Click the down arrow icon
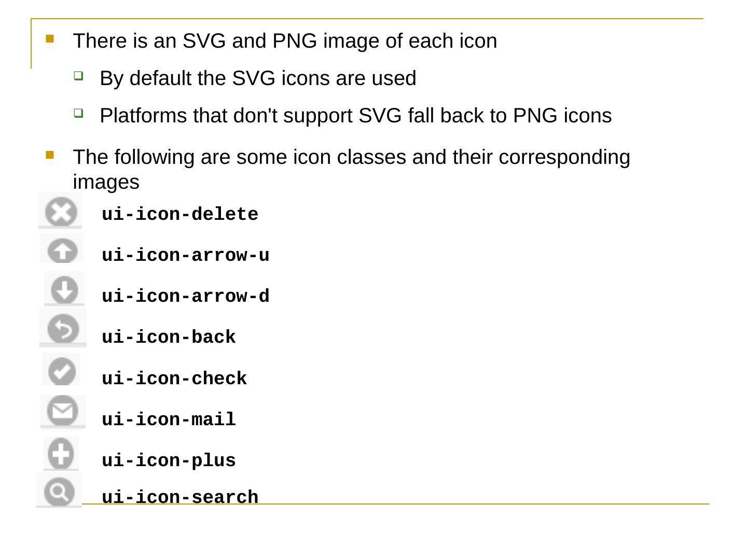 [64, 289]
